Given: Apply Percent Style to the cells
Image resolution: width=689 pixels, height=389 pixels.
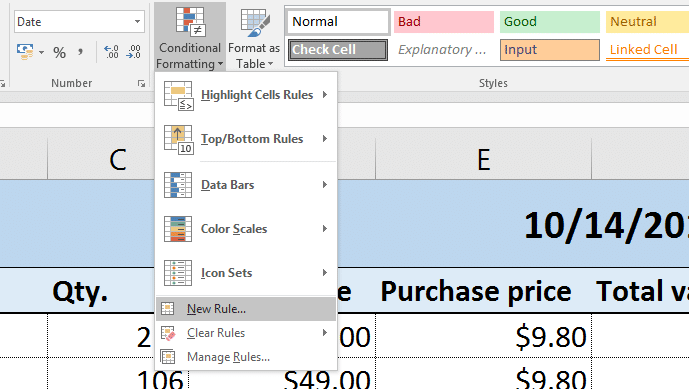Looking at the screenshot, I should coord(59,52).
